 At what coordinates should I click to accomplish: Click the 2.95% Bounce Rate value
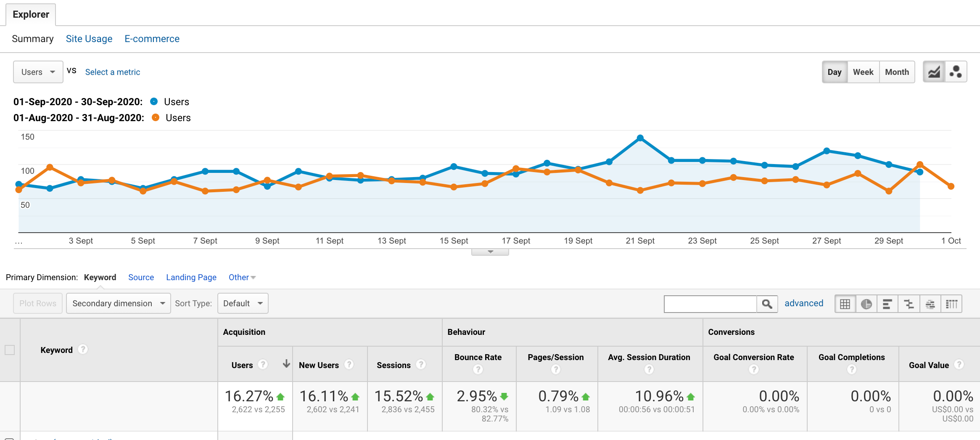477,396
